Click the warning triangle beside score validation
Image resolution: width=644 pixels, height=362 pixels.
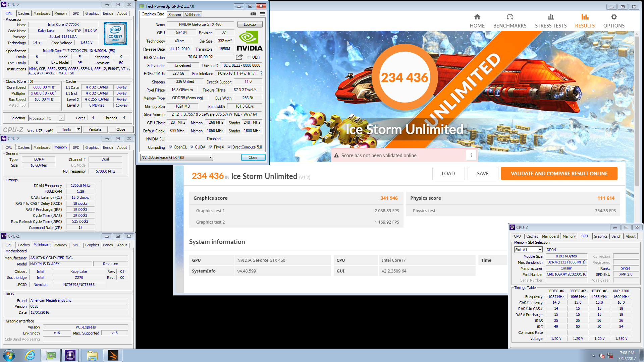tap(336, 156)
